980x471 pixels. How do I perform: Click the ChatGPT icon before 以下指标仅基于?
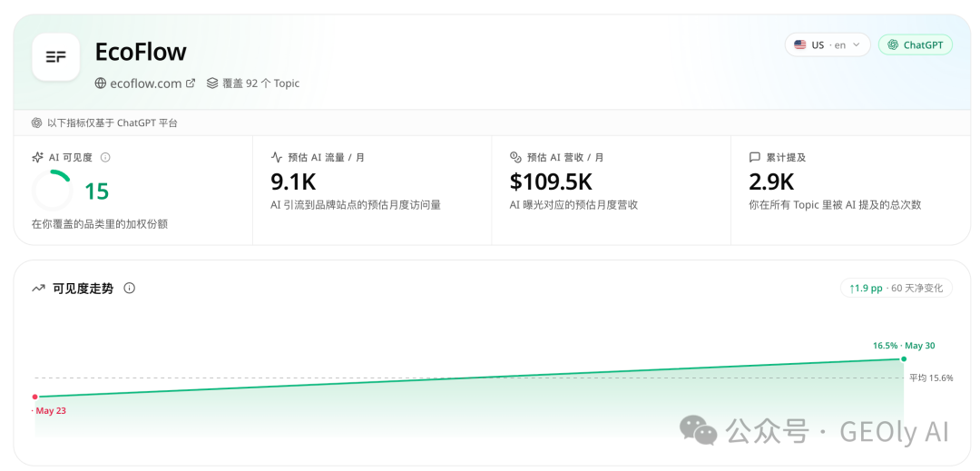point(37,123)
